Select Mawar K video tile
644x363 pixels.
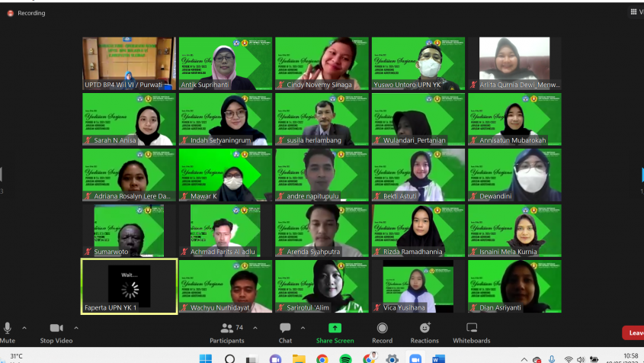point(226,175)
